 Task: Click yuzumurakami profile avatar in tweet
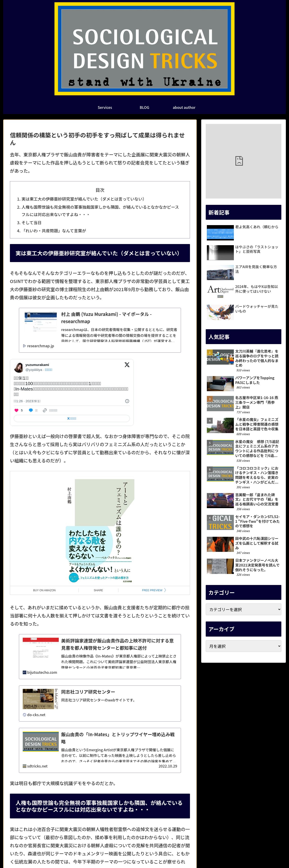tap(18, 367)
